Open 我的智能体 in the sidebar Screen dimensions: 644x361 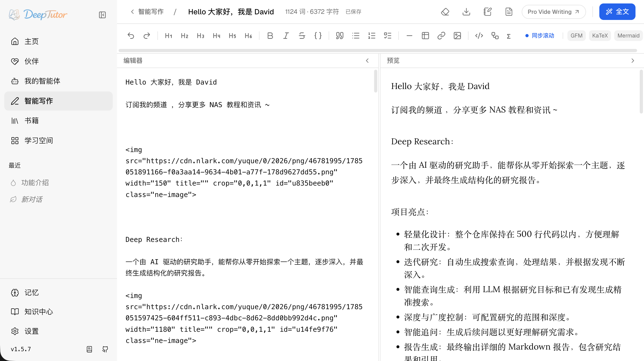(58, 81)
